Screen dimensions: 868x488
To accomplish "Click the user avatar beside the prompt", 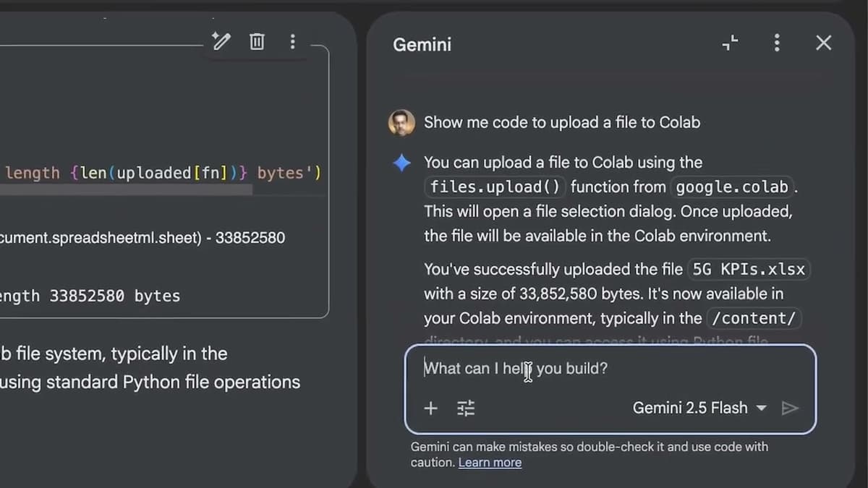I will point(401,122).
